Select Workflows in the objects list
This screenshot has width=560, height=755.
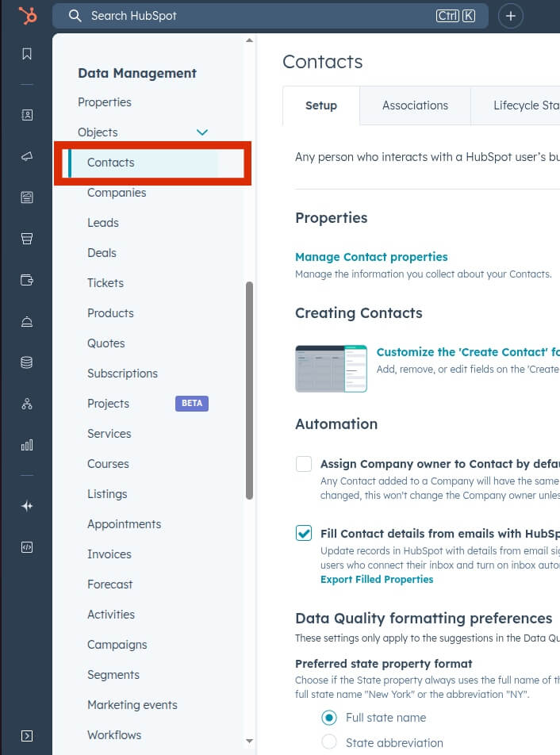[114, 735]
